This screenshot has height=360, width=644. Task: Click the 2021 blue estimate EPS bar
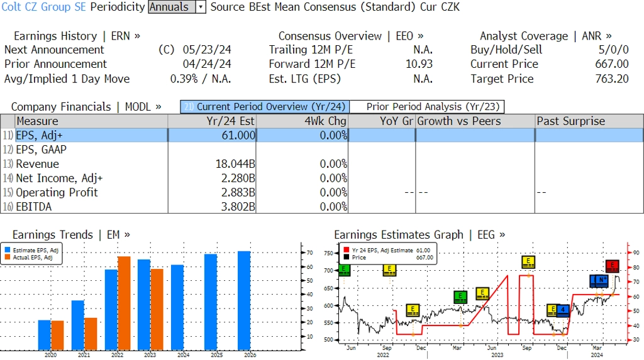[x=77, y=325]
